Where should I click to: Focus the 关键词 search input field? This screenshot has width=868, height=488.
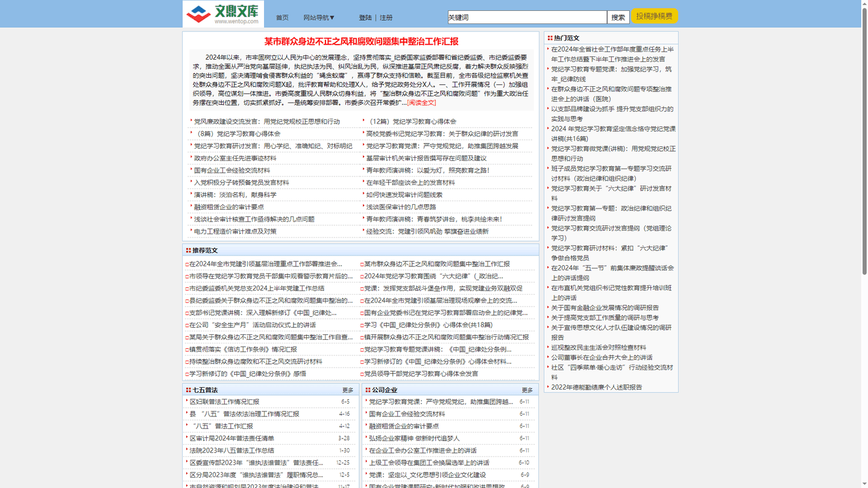(x=527, y=17)
